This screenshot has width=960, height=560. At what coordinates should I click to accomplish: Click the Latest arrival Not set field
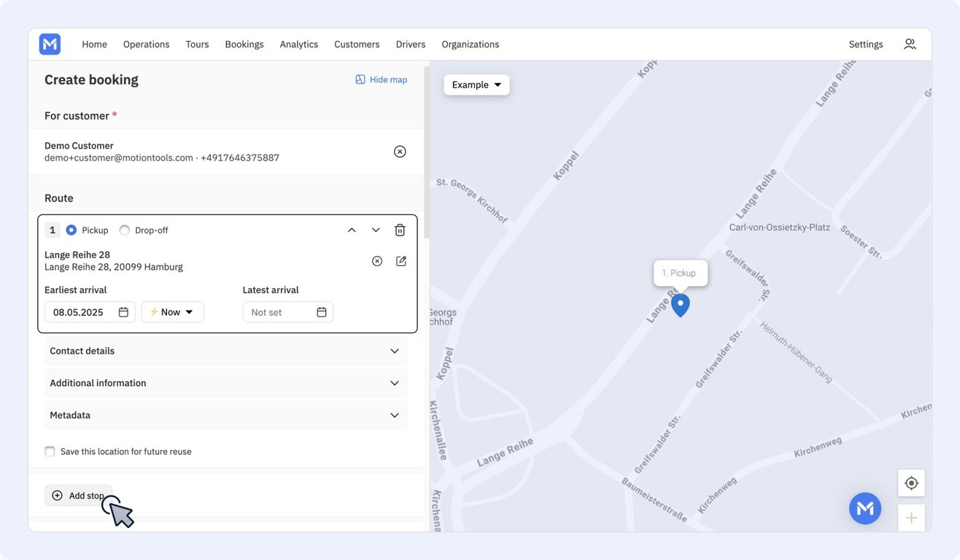click(288, 312)
